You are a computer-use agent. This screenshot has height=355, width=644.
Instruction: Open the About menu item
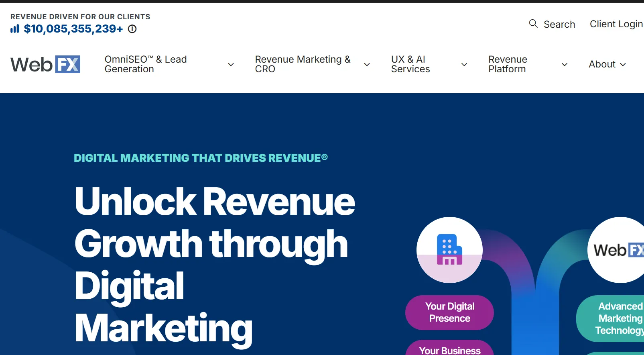602,64
